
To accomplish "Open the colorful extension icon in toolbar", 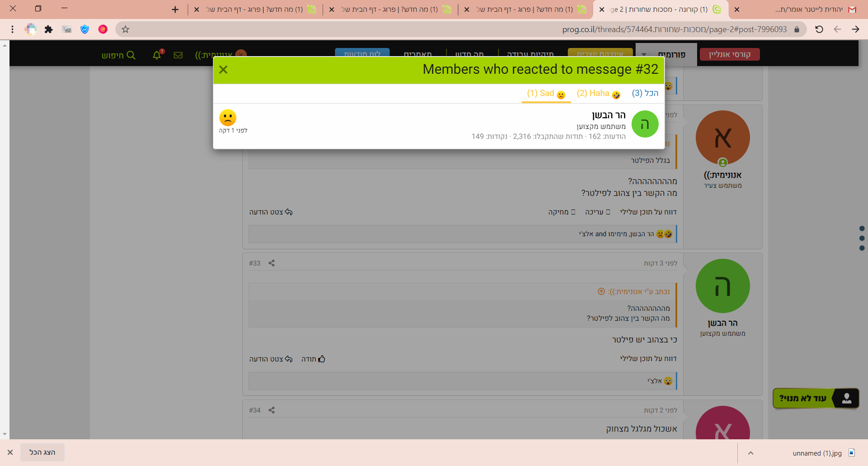I will click(31, 29).
